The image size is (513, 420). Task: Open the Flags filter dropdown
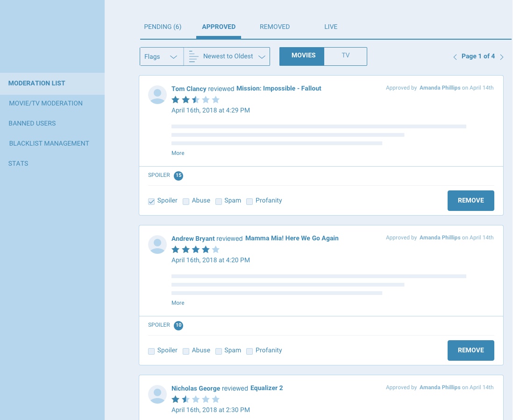[161, 56]
